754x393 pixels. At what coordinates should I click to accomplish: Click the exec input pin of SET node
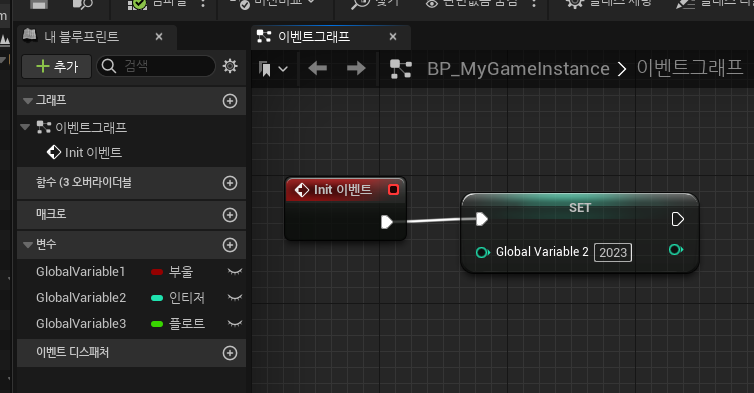click(482, 219)
